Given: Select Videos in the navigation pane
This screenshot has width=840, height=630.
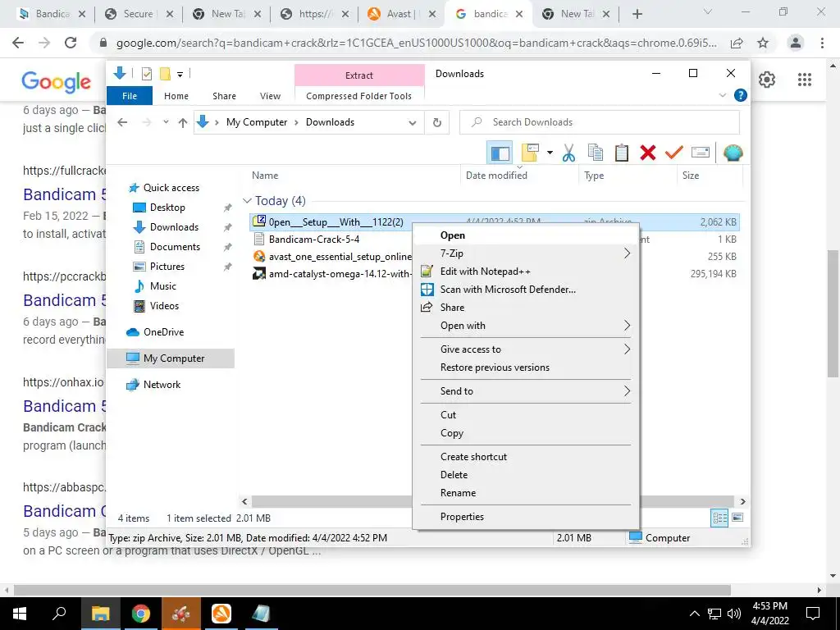Looking at the screenshot, I should [164, 306].
